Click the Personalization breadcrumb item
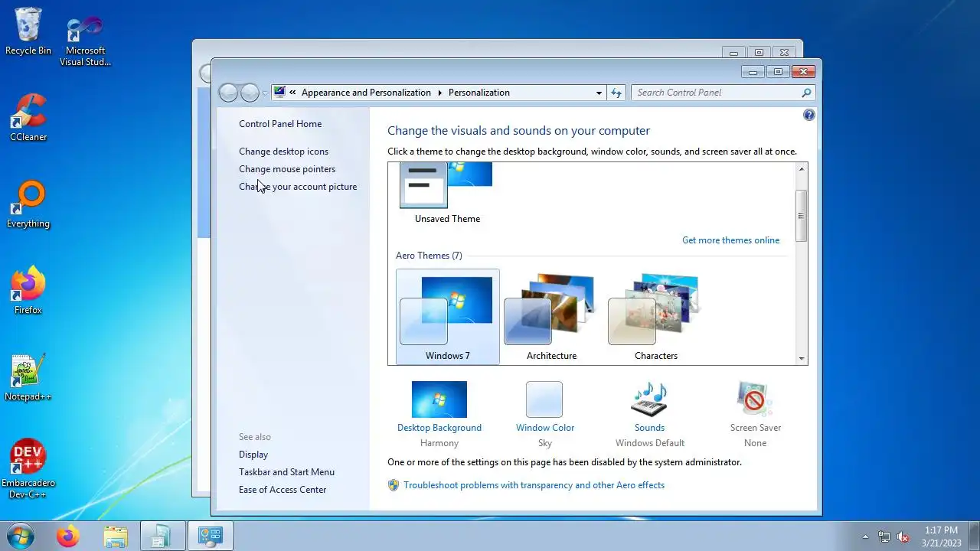This screenshot has height=551, width=980. pyautogui.click(x=479, y=93)
